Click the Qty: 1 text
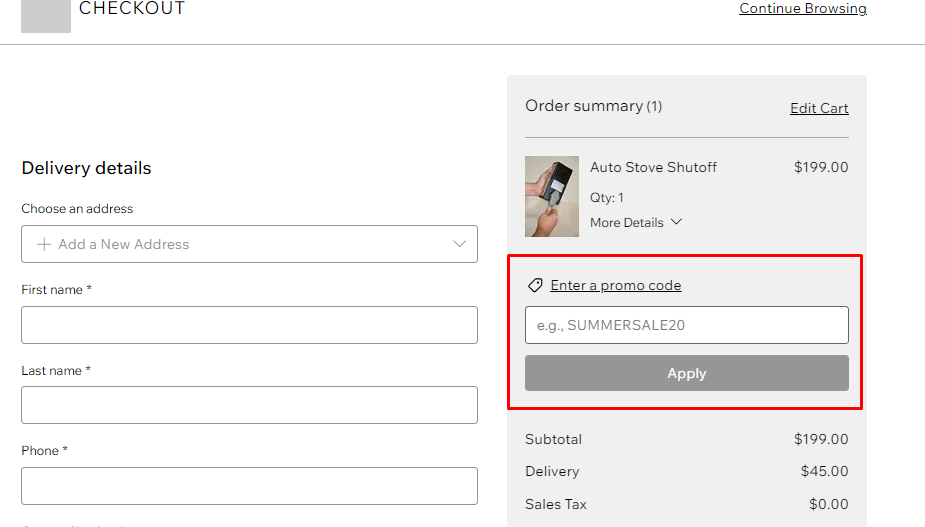Image resolution: width=925 pixels, height=527 pixels. click(x=606, y=198)
